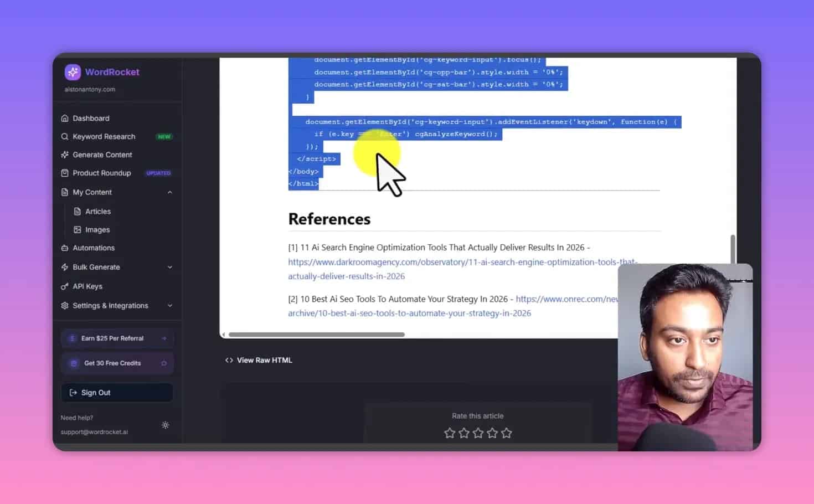814x504 pixels.
Task: Click the WordRocket logo icon
Action: pos(72,72)
